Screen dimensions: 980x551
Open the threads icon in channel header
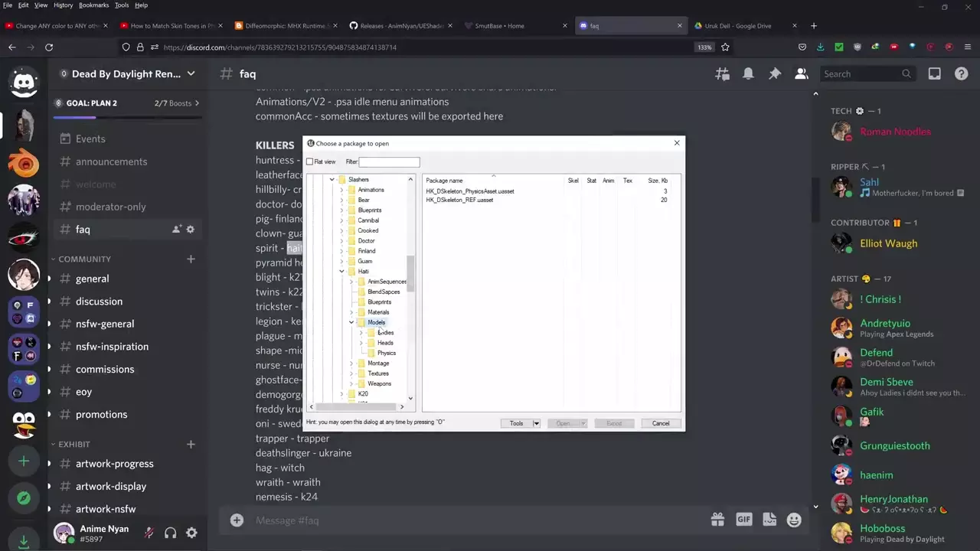(722, 74)
